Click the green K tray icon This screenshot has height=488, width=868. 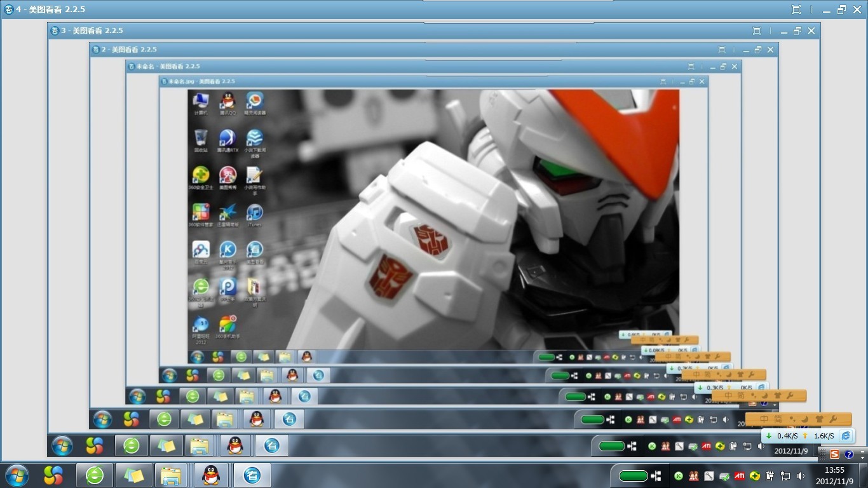[679, 476]
